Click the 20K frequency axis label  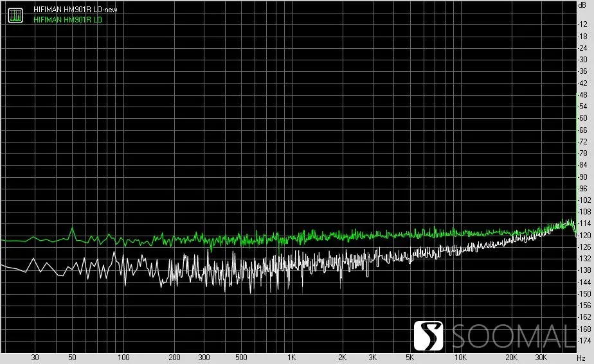(511, 357)
